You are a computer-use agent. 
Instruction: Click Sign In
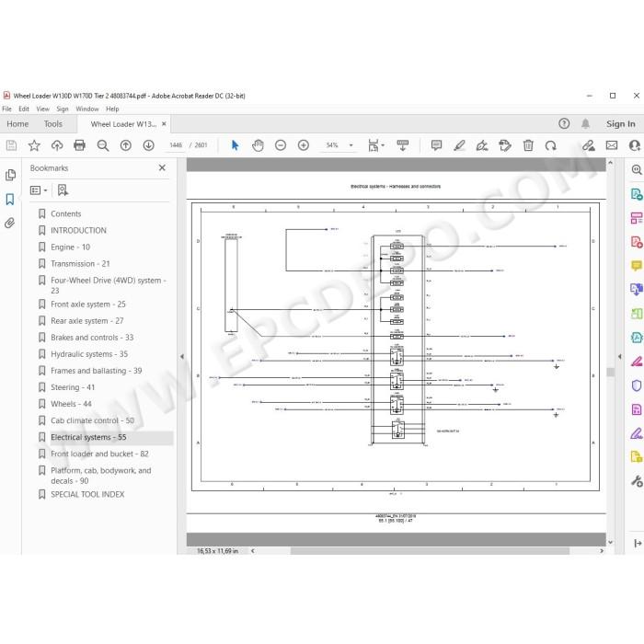pyautogui.click(x=621, y=124)
